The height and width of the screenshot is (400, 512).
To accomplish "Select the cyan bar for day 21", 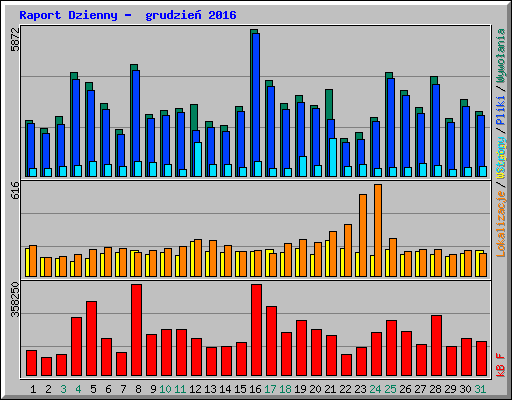I will [333, 157].
